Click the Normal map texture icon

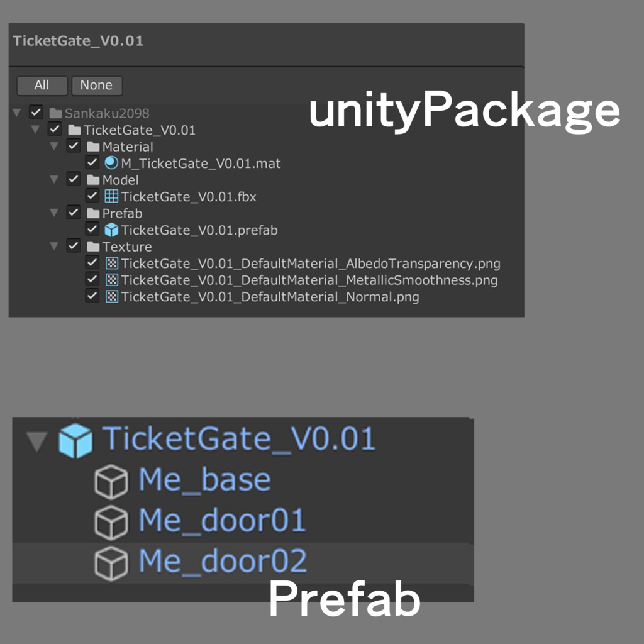[111, 296]
